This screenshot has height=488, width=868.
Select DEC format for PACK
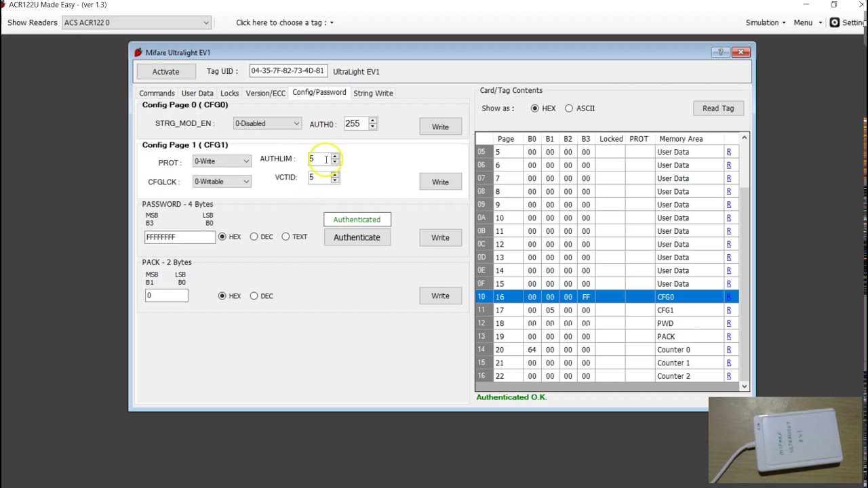click(254, 296)
